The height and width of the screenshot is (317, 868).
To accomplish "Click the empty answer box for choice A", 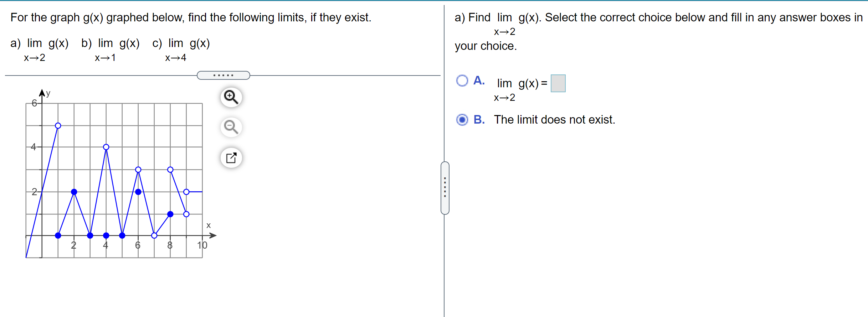I will click(558, 83).
